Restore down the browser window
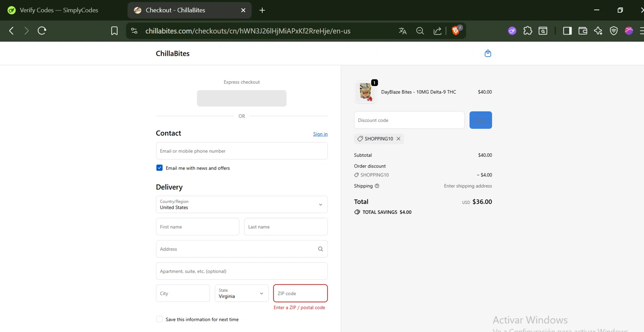 (x=620, y=10)
